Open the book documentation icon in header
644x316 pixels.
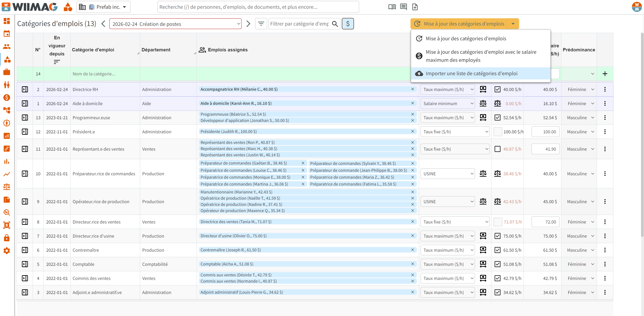click(392, 7)
